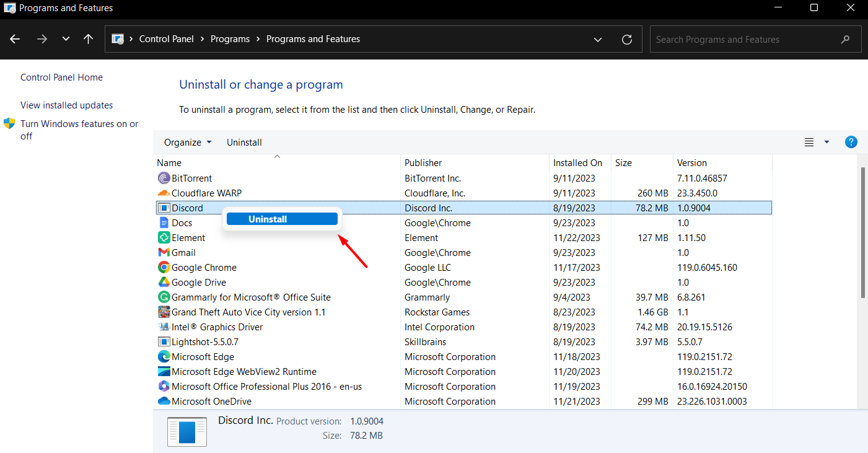Click the address bar Control Panel icon

(118, 39)
